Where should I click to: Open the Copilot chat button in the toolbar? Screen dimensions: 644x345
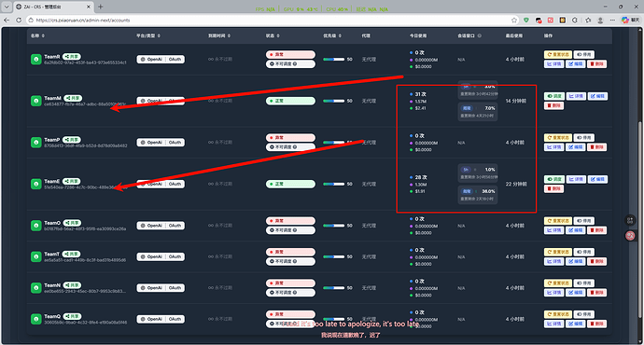point(630,21)
